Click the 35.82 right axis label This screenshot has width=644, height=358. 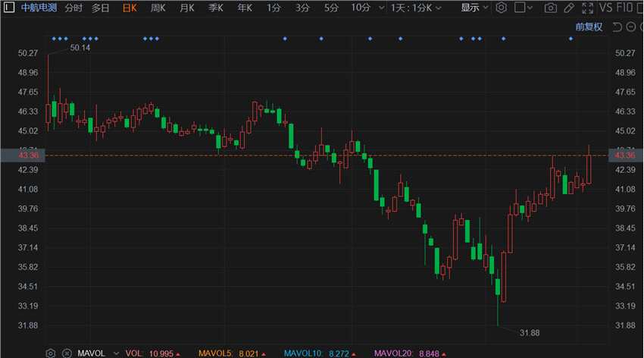[625, 267]
